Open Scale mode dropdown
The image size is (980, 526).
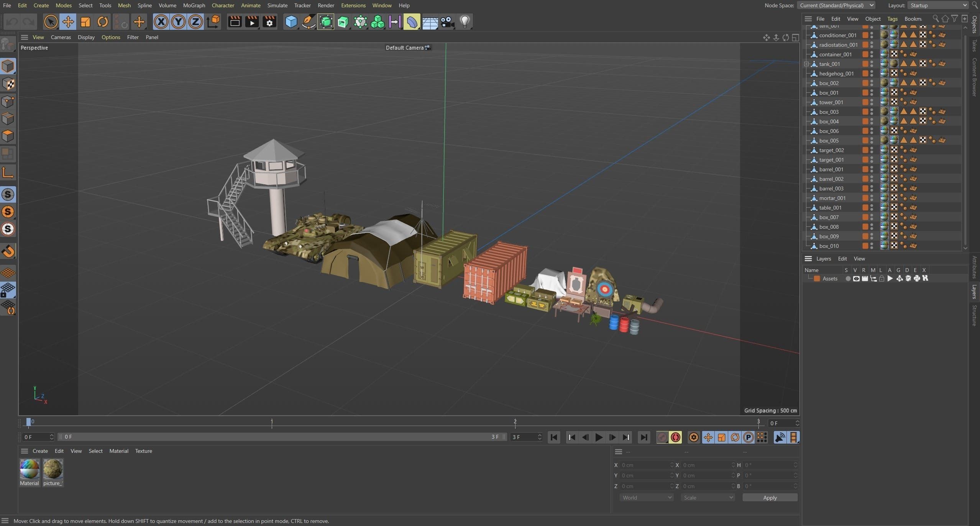click(x=708, y=498)
